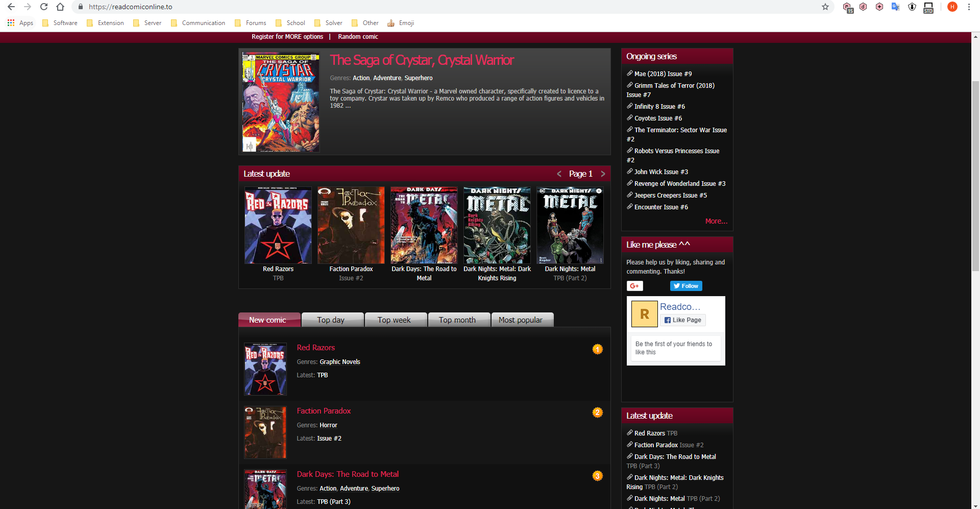Toggle the Like Page button for Readcomiconline
980x509 pixels.
click(683, 320)
